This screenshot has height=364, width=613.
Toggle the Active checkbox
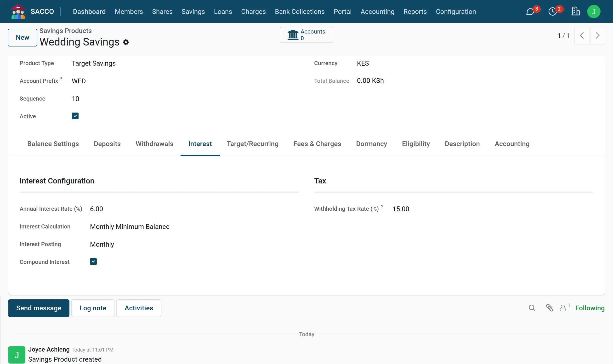(75, 116)
